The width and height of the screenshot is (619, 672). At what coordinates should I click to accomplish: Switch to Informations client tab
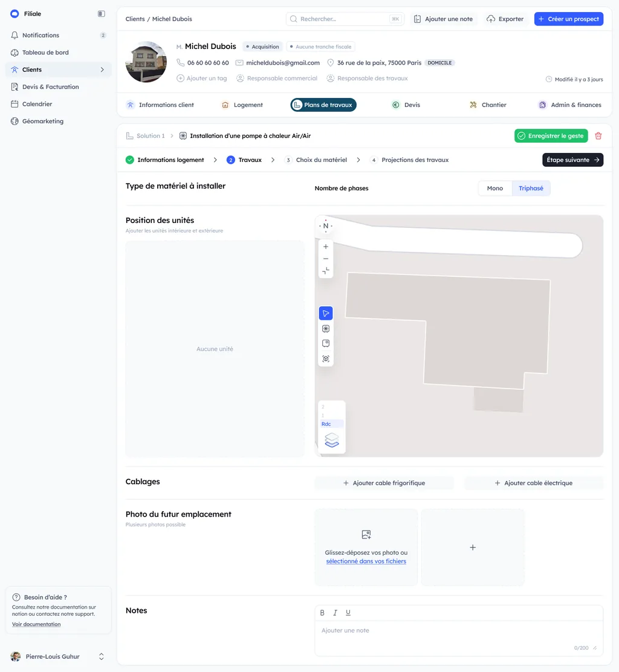(160, 105)
